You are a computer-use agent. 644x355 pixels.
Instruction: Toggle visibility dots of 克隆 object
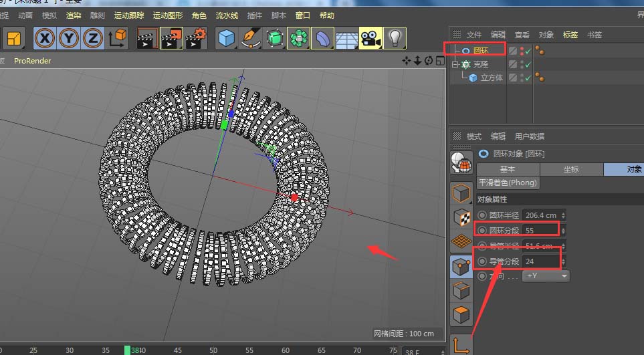521,64
